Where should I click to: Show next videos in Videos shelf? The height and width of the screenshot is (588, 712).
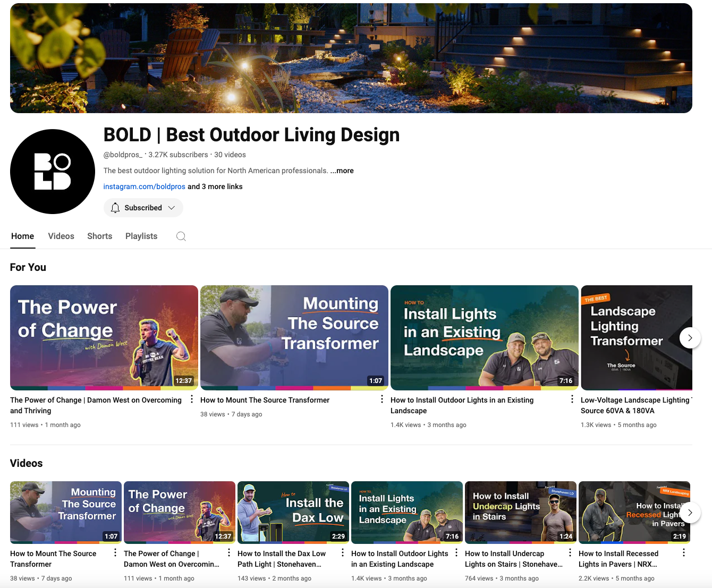690,513
